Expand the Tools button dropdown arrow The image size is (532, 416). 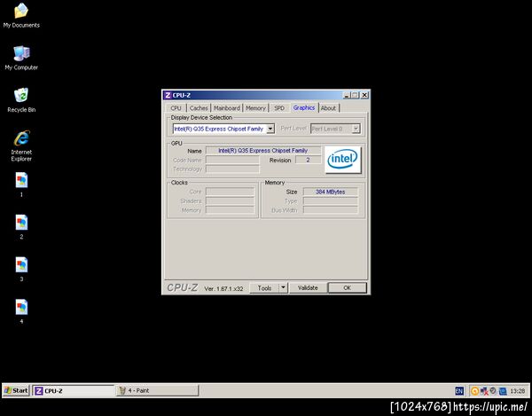click(284, 287)
